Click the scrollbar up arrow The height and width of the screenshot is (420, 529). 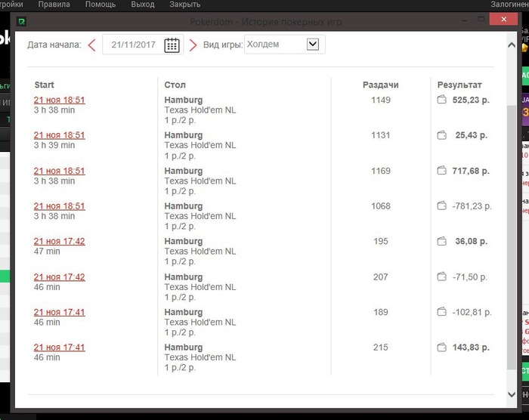pyautogui.click(x=512, y=45)
